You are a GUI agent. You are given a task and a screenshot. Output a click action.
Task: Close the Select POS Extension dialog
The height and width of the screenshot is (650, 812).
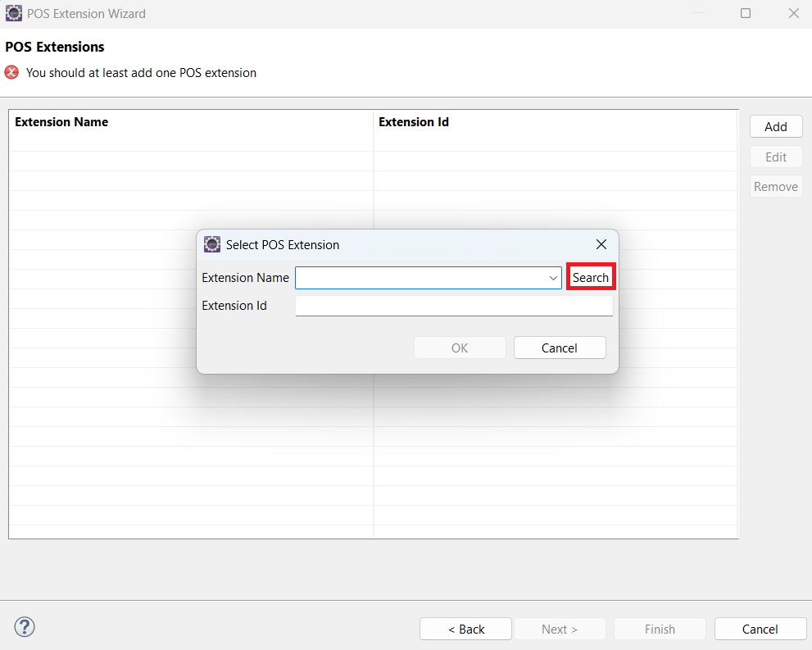point(601,244)
